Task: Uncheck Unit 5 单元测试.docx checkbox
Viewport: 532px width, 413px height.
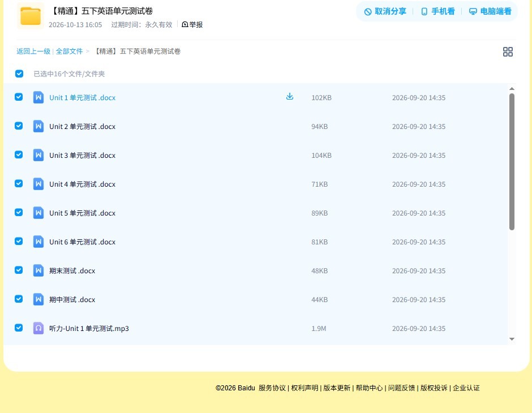Action: (x=19, y=212)
